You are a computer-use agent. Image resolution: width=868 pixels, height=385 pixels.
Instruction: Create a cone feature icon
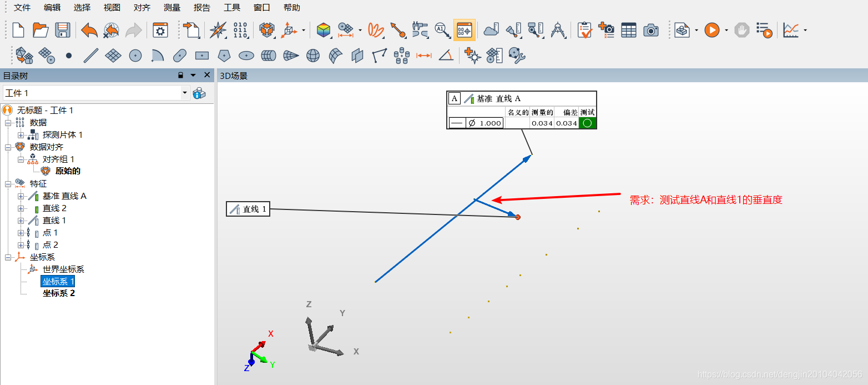(291, 56)
